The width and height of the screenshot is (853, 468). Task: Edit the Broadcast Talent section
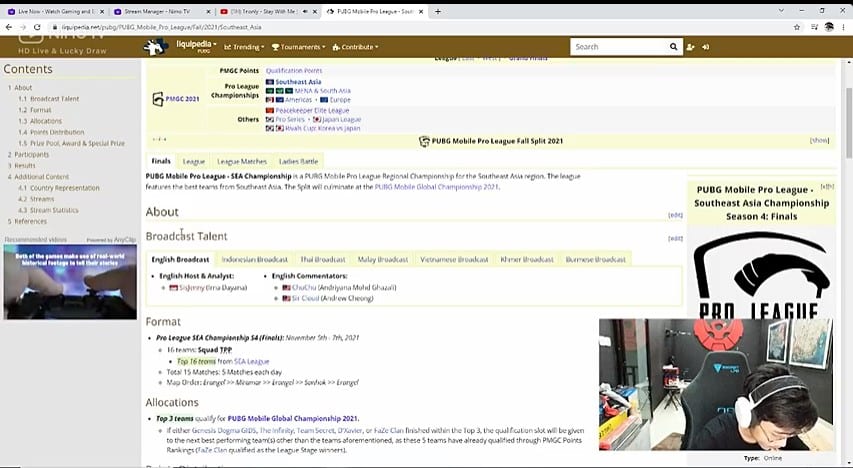pyautogui.click(x=675, y=238)
